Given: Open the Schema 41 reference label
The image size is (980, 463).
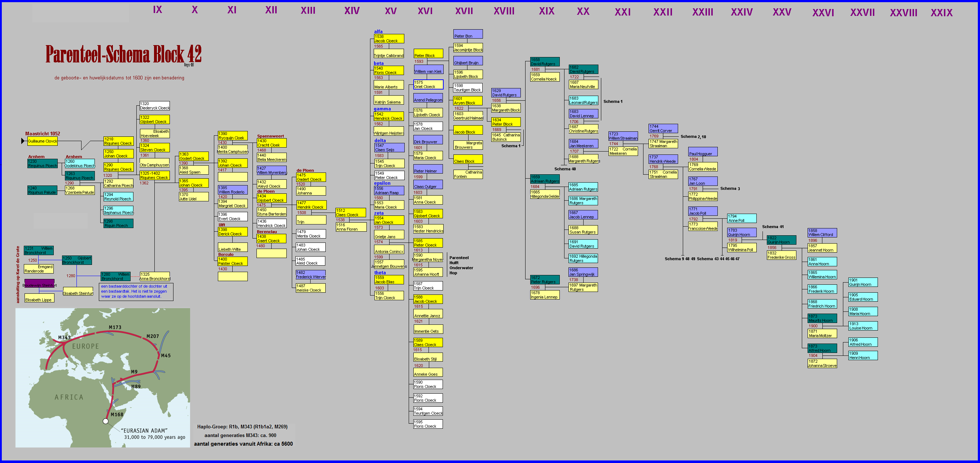Looking at the screenshot, I should [x=773, y=227].
